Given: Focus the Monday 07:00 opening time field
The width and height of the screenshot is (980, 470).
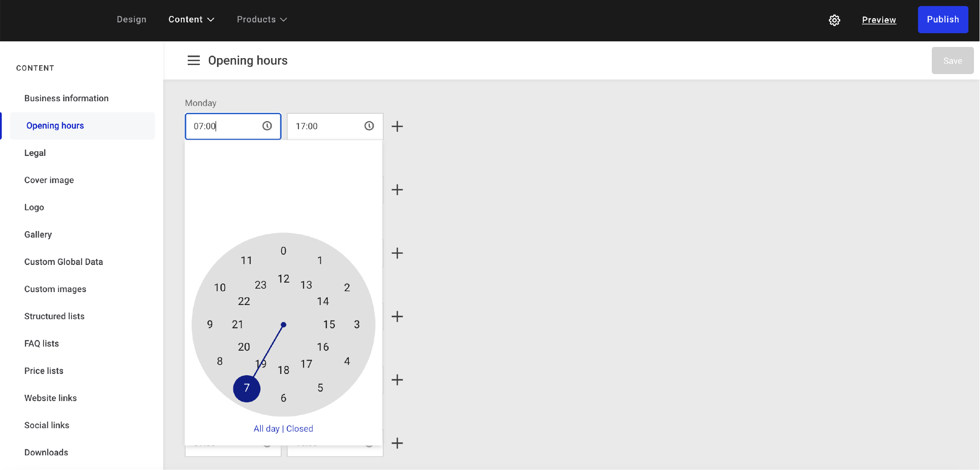Looking at the screenshot, I should pos(233,126).
